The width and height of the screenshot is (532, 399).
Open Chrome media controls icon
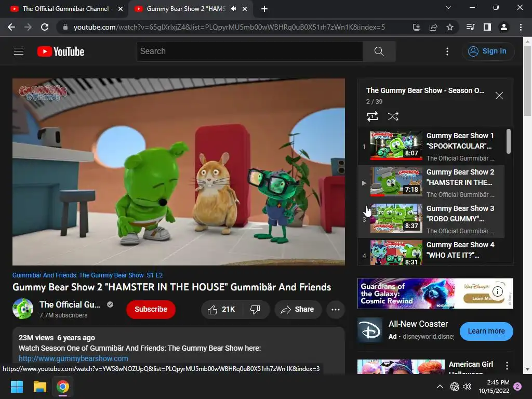tap(471, 27)
